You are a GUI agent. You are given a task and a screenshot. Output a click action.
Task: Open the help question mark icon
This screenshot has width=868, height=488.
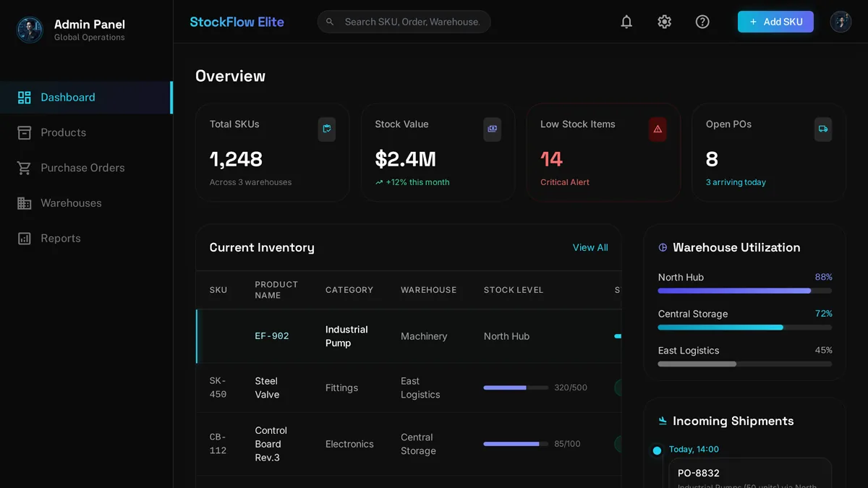702,22
